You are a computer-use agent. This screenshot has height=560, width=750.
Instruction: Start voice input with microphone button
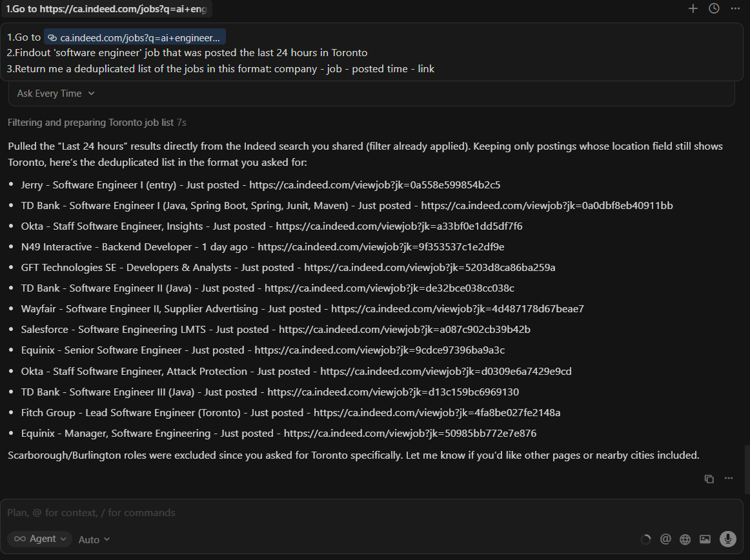point(728,539)
